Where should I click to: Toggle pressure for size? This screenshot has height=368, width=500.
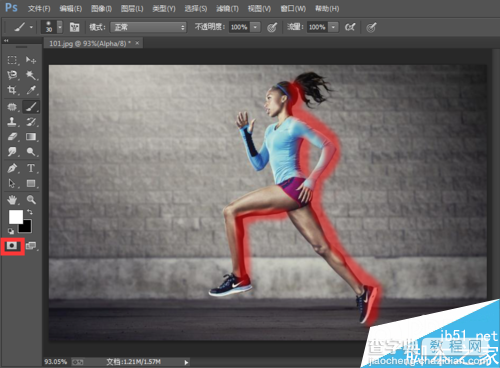tap(371, 27)
